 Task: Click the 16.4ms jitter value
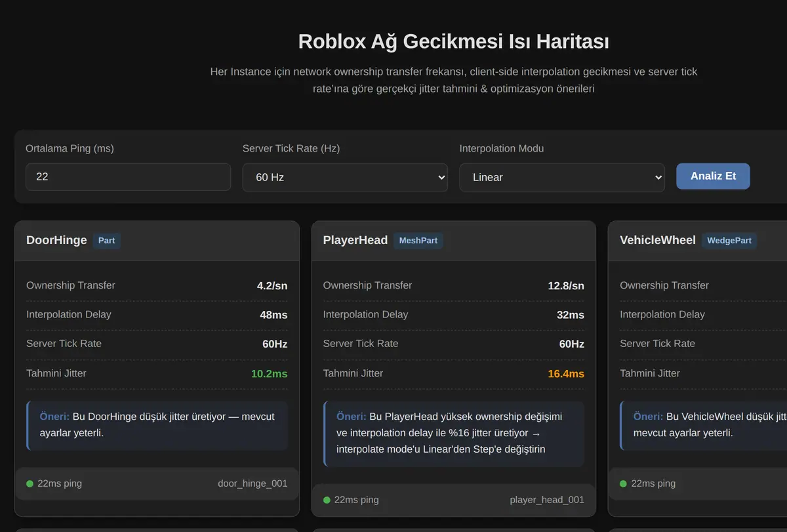(x=566, y=374)
